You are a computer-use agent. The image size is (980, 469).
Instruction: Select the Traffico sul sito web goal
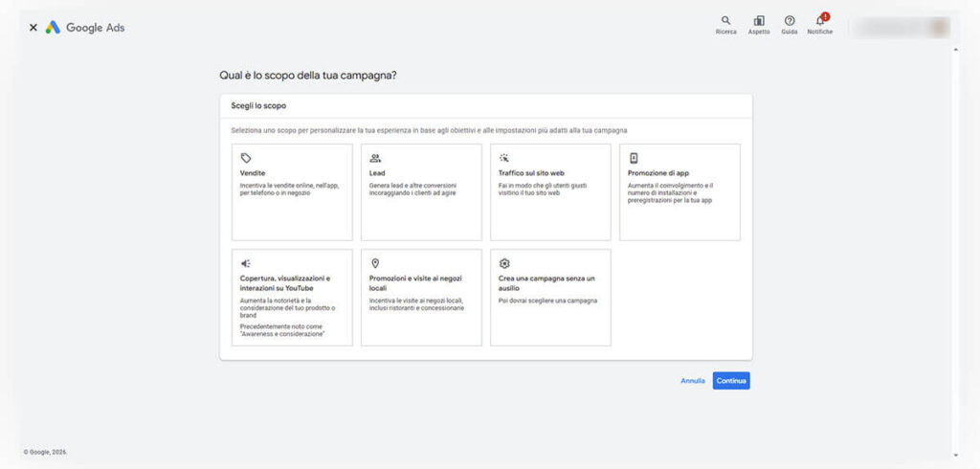(x=550, y=192)
